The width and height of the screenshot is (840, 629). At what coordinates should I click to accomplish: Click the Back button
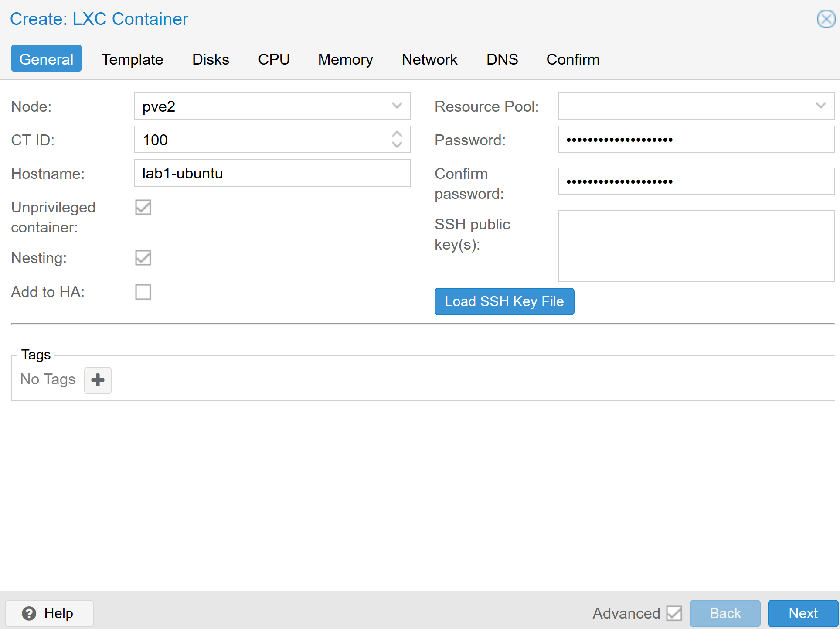[725, 613]
